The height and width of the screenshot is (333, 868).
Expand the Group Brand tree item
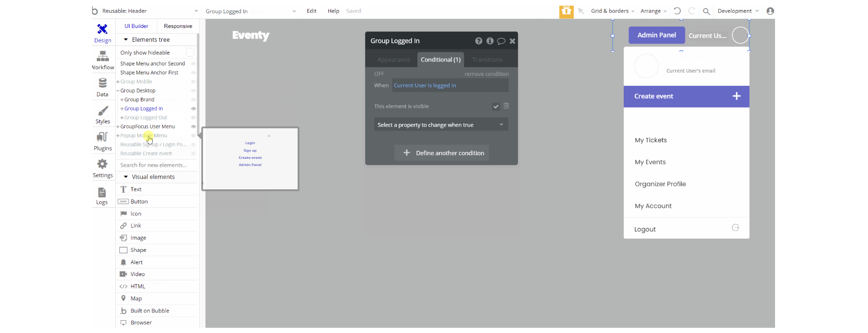click(122, 100)
